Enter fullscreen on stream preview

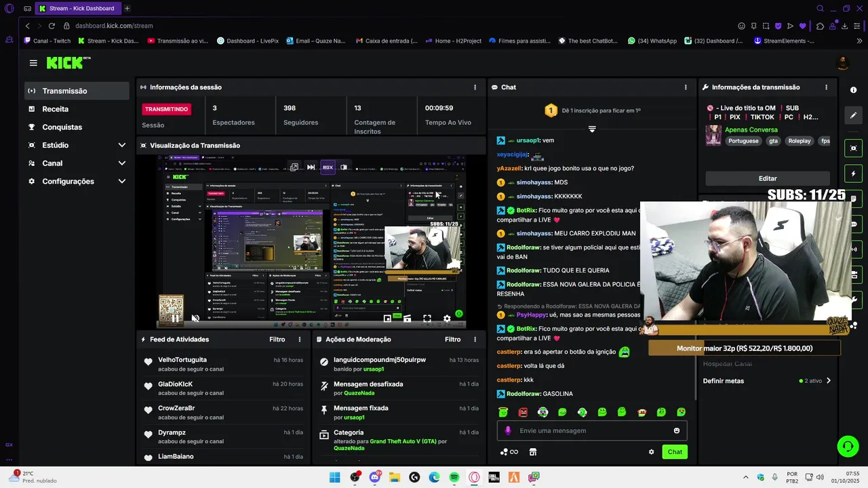click(x=427, y=319)
